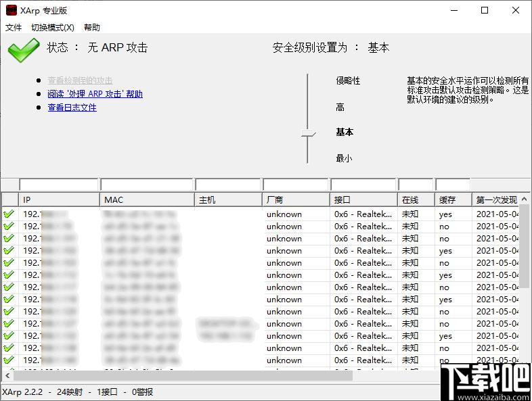
Task: Open the 切换模式(X) menu
Action: [x=53, y=28]
